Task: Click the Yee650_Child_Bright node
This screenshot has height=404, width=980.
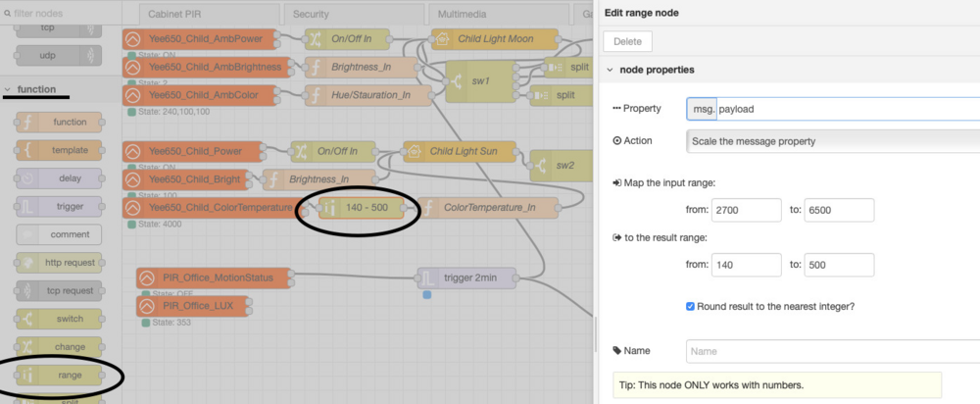Action: 184,179
